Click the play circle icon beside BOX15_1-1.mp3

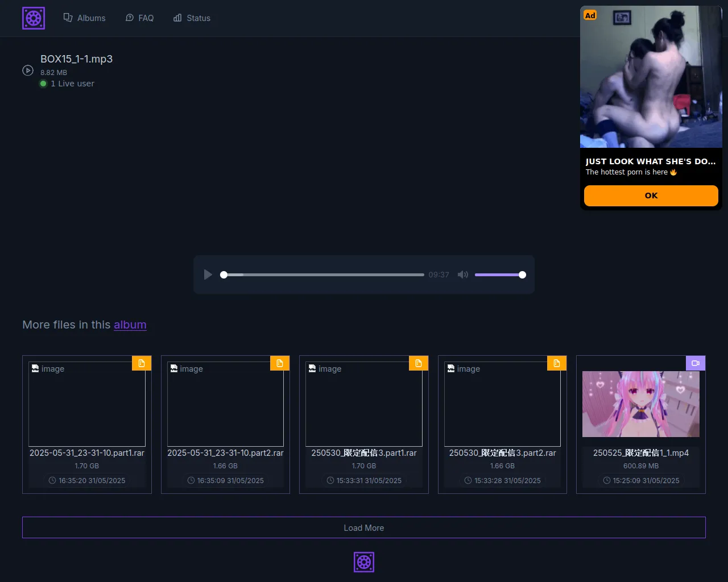(x=28, y=70)
